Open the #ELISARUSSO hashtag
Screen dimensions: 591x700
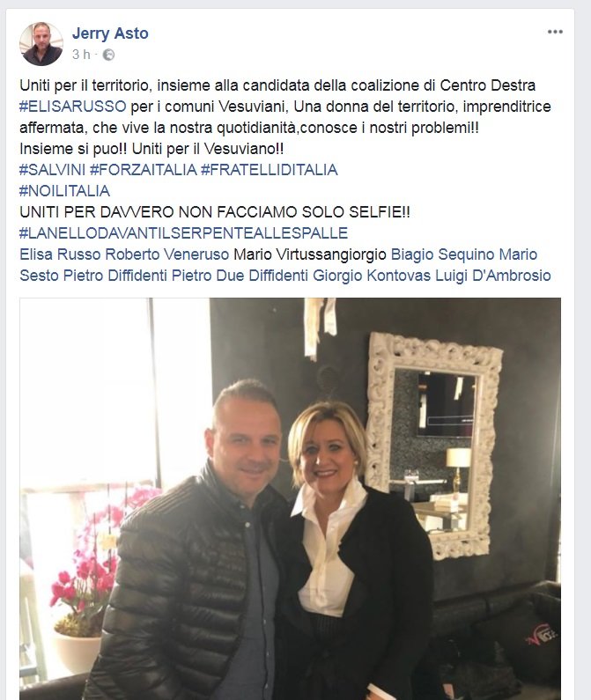click(x=73, y=107)
